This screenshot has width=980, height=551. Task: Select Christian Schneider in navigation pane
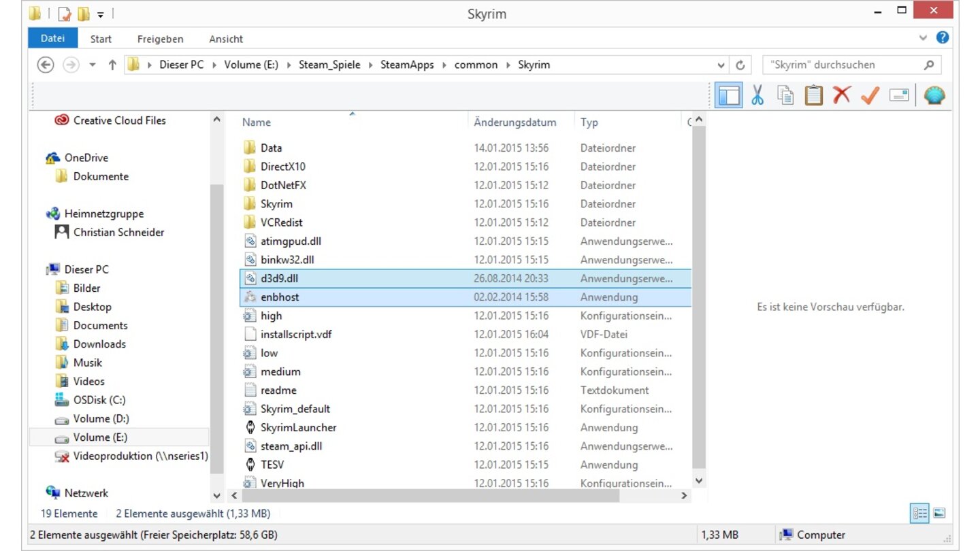click(110, 232)
